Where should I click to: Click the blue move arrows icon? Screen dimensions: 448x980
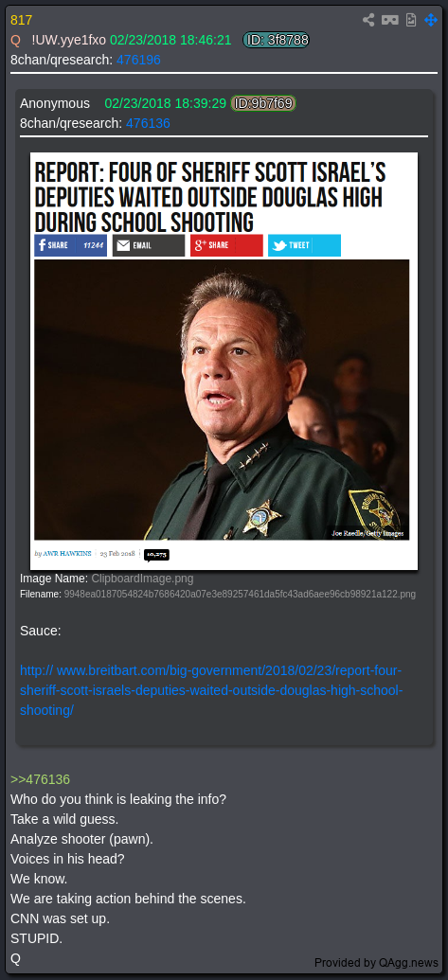point(431,20)
